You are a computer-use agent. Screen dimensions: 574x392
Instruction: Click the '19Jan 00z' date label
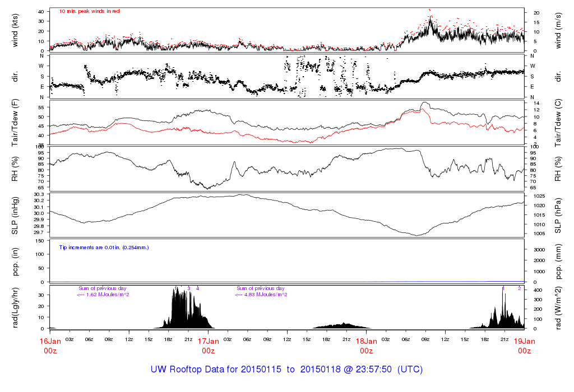(525, 346)
